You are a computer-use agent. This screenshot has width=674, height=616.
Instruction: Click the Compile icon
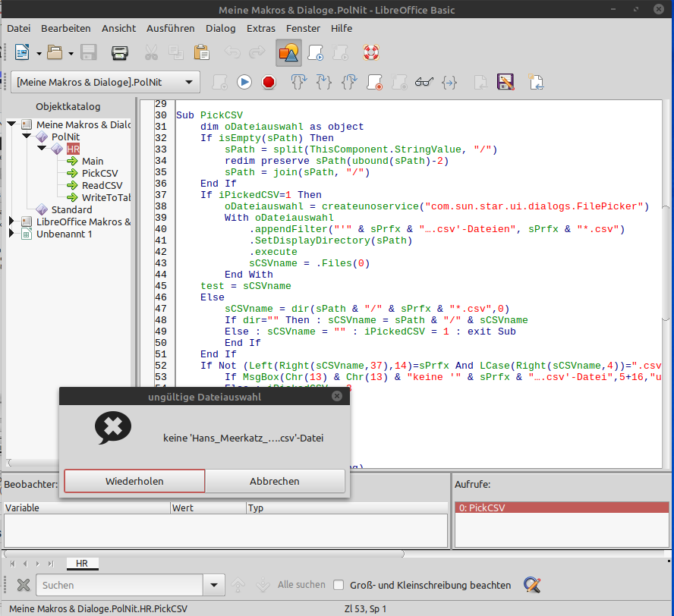coord(219,82)
